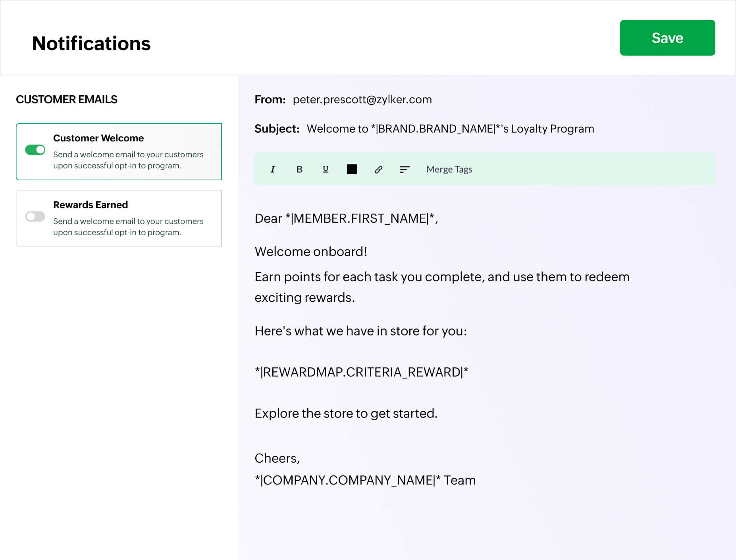This screenshot has width=736, height=560.
Task: Click the 'Welcome onboard!' line in body
Action: pos(310,252)
